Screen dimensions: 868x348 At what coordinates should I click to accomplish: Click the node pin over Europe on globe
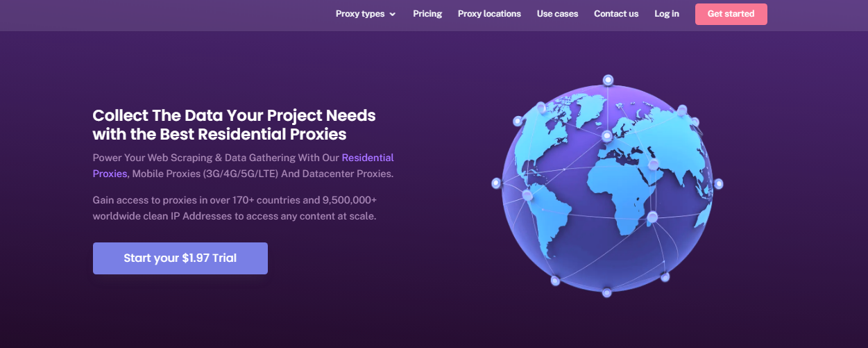[607, 135]
